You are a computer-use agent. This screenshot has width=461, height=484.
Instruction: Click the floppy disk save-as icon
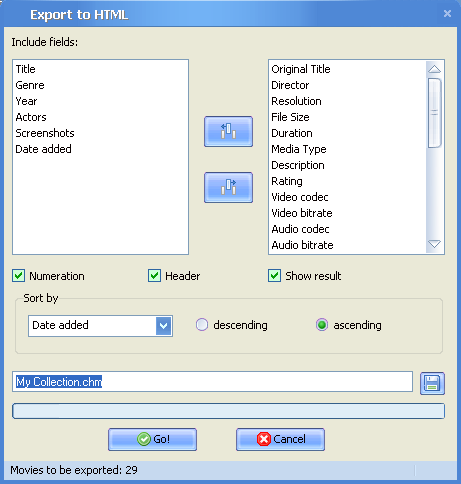click(432, 383)
